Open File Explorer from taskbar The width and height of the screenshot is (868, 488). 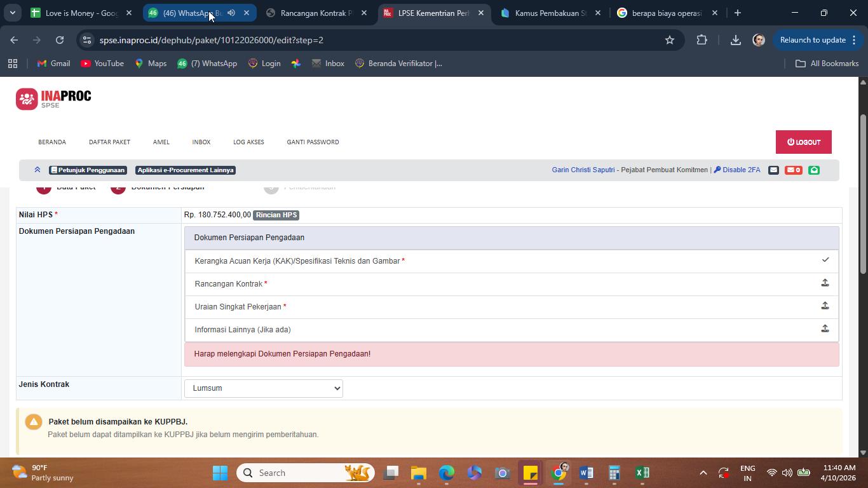pyautogui.click(x=418, y=473)
